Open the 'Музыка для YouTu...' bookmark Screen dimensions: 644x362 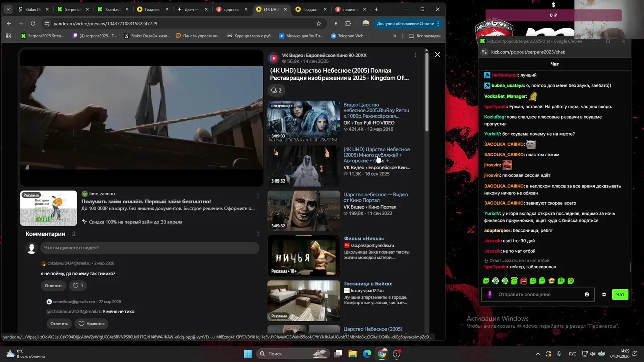click(x=300, y=36)
